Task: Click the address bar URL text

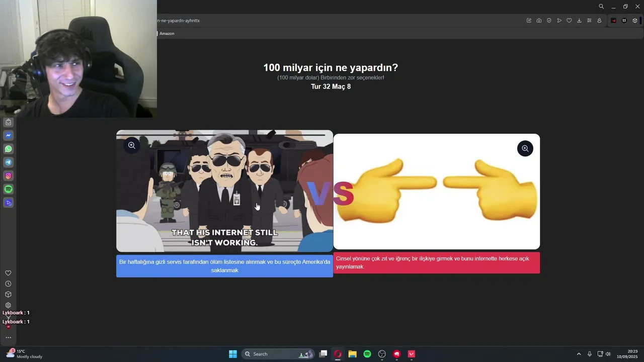Action: (179, 21)
